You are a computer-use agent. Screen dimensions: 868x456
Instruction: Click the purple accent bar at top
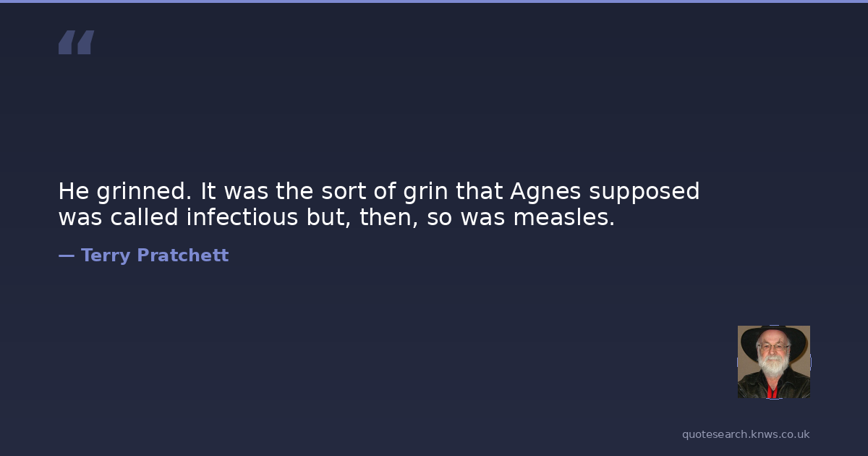coord(434,1)
